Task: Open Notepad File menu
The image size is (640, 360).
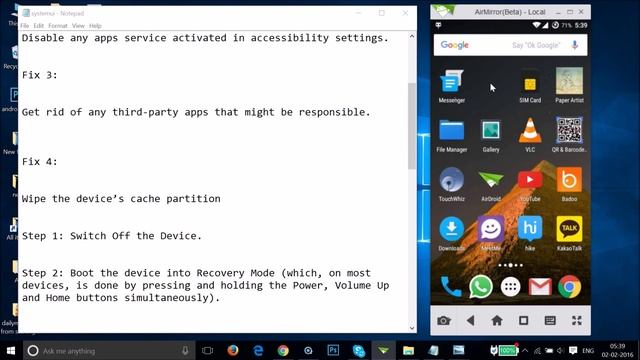Action: click(24, 26)
